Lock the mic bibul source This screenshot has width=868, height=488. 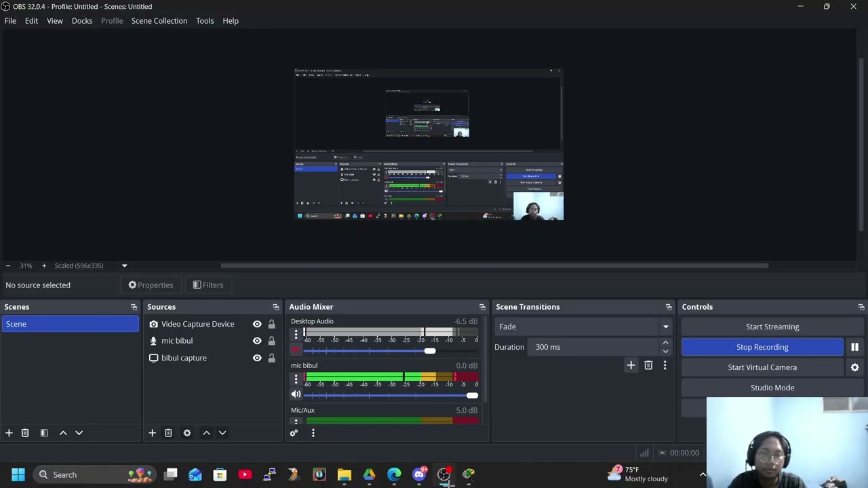click(271, 341)
